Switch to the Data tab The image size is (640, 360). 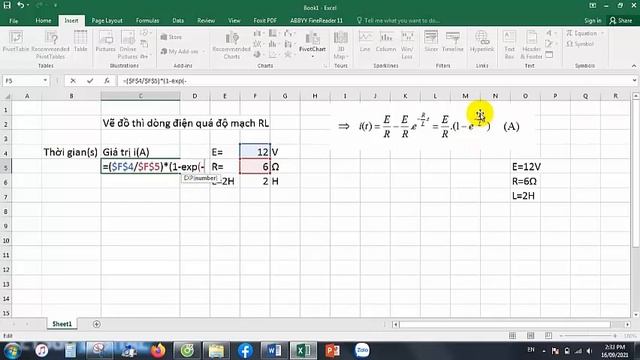click(178, 20)
